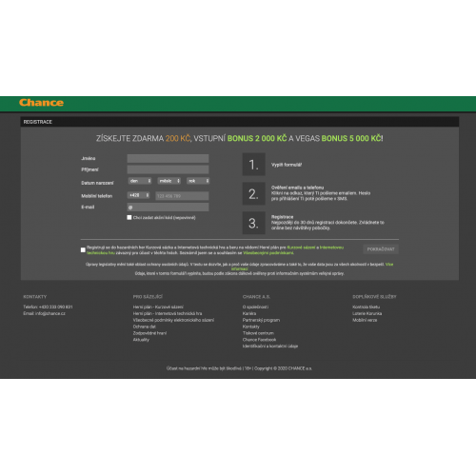
Task: Open the 'O společnosti' footer link
Action: pos(255,307)
